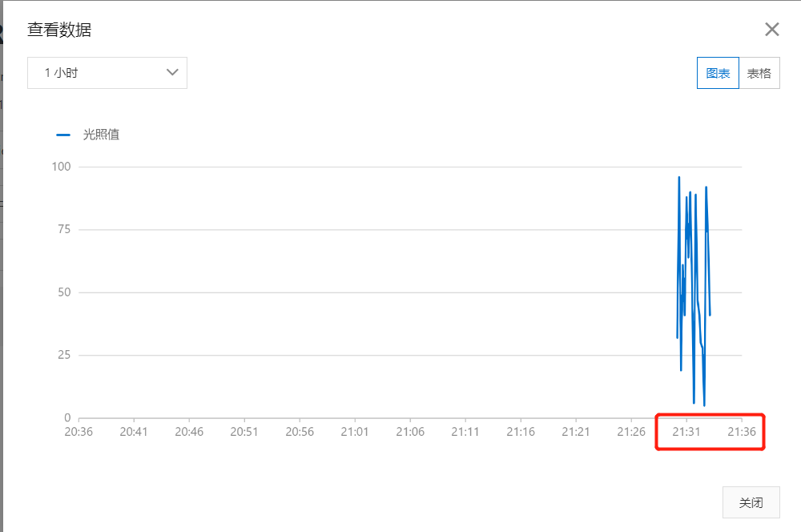Click the peak of the blue data line
801x532 pixels.
click(679, 177)
